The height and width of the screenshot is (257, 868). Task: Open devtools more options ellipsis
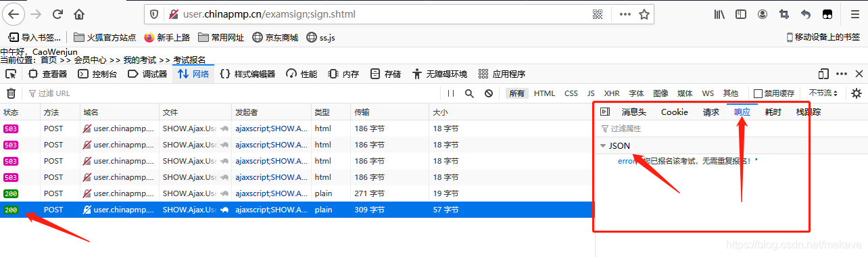click(842, 74)
